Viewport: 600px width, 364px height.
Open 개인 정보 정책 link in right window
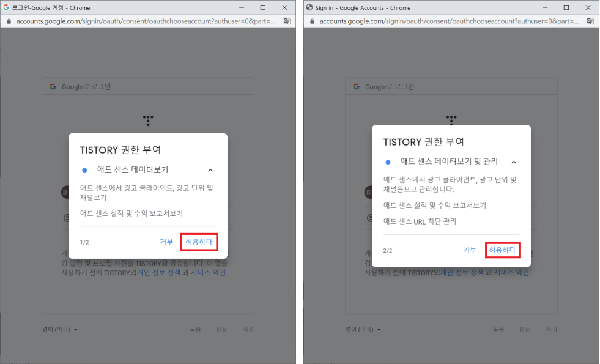point(462,272)
